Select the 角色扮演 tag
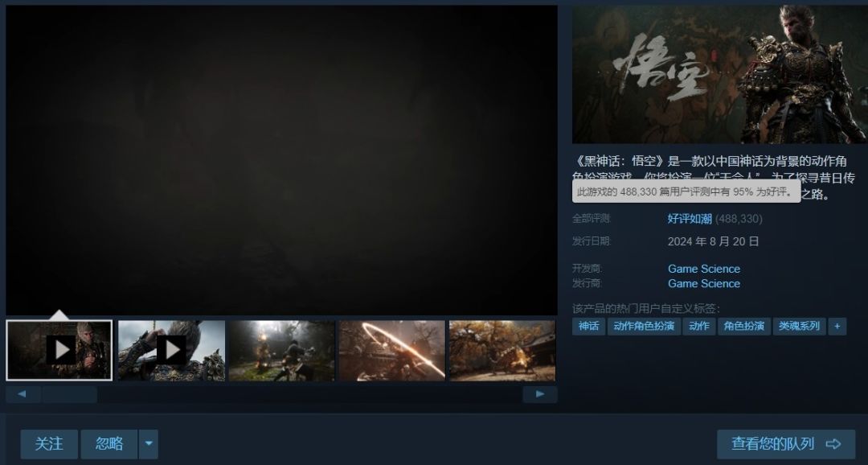868x465 pixels. pyautogui.click(x=744, y=326)
